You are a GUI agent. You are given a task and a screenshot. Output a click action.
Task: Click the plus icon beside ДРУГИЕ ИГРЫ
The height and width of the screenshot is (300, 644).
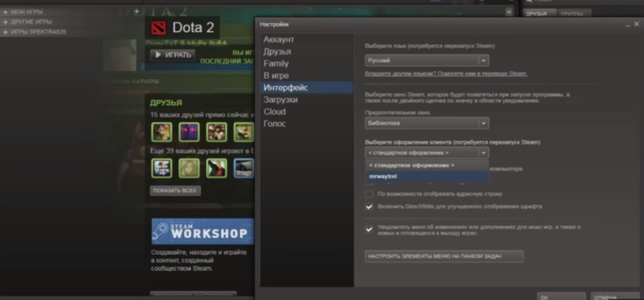[x=6, y=21]
